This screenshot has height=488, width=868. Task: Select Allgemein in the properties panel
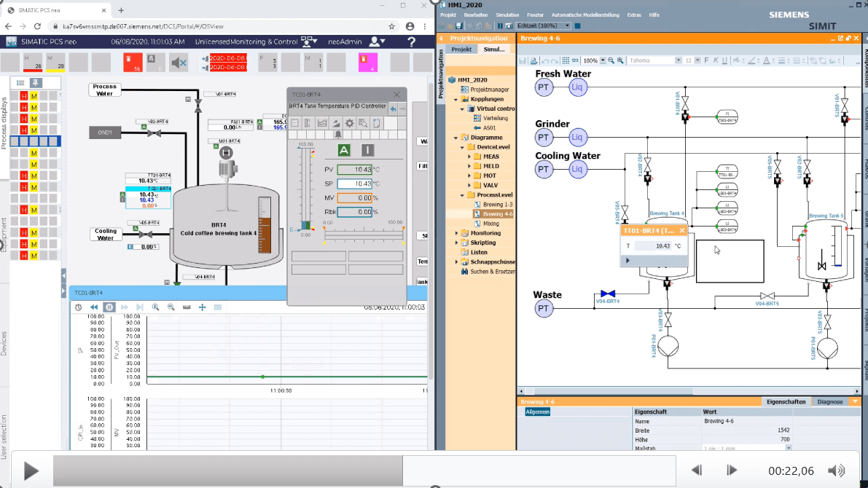[537, 412]
